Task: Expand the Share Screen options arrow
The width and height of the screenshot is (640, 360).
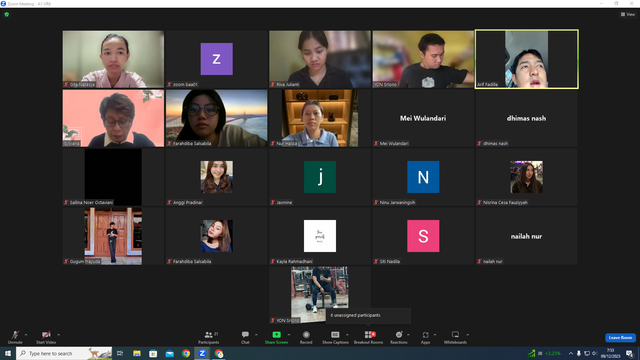Action: (x=289, y=335)
